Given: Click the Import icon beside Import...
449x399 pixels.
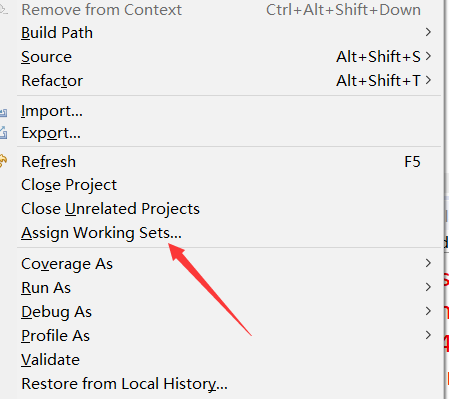Looking at the screenshot, I should pyautogui.click(x=3, y=113).
